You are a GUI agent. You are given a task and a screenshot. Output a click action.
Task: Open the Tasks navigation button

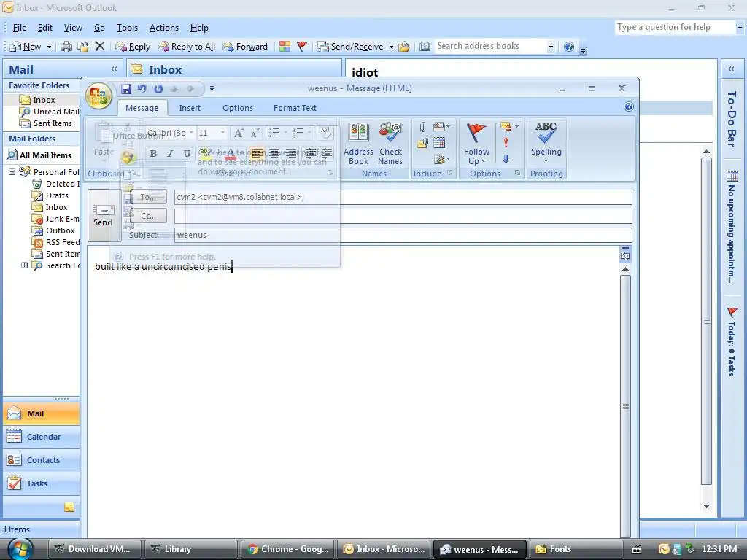[x=42, y=483]
